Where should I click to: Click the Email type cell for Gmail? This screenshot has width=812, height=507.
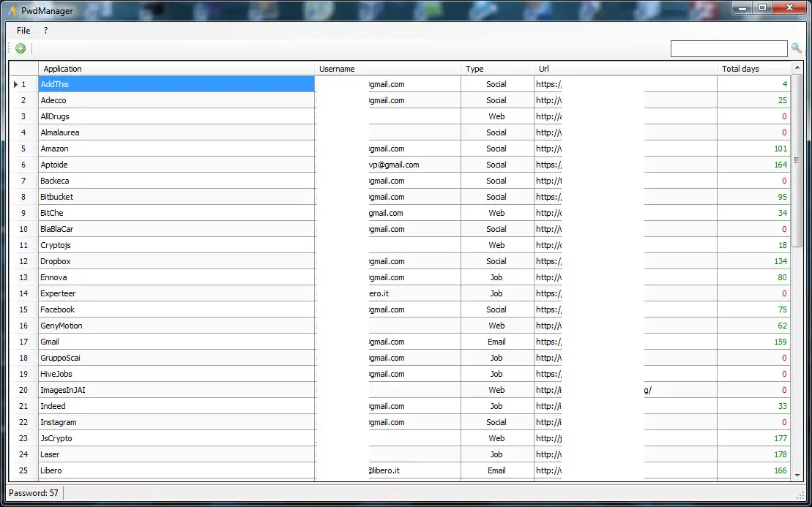pyautogui.click(x=497, y=342)
